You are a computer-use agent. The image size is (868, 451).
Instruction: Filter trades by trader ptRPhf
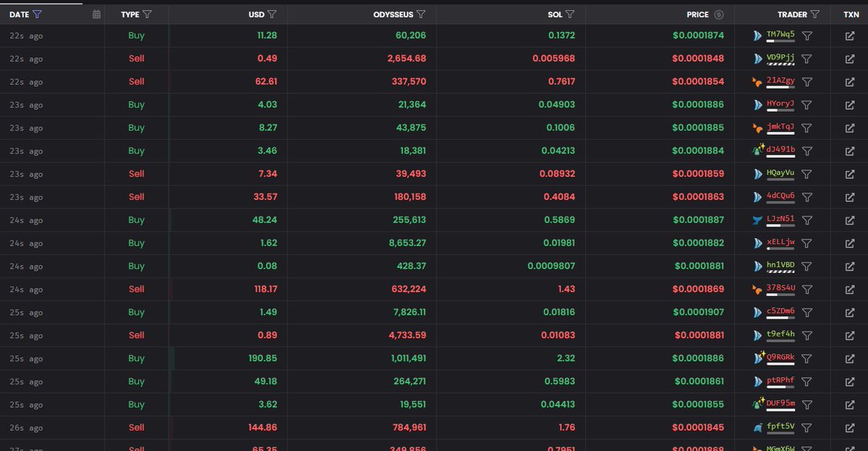[x=807, y=382]
